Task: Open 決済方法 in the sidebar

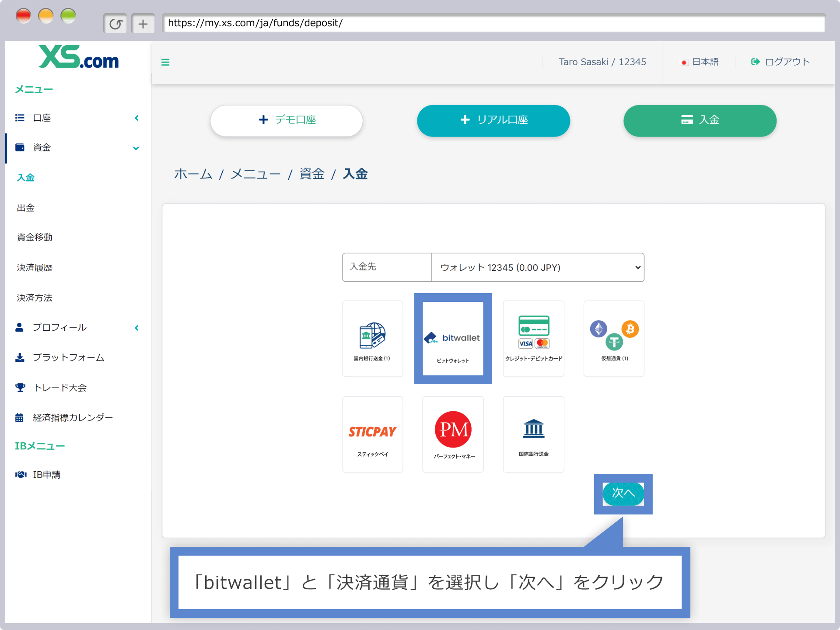Action: click(x=35, y=298)
